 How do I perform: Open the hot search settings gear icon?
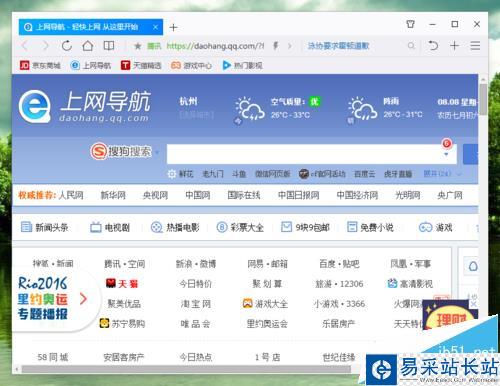(x=171, y=174)
